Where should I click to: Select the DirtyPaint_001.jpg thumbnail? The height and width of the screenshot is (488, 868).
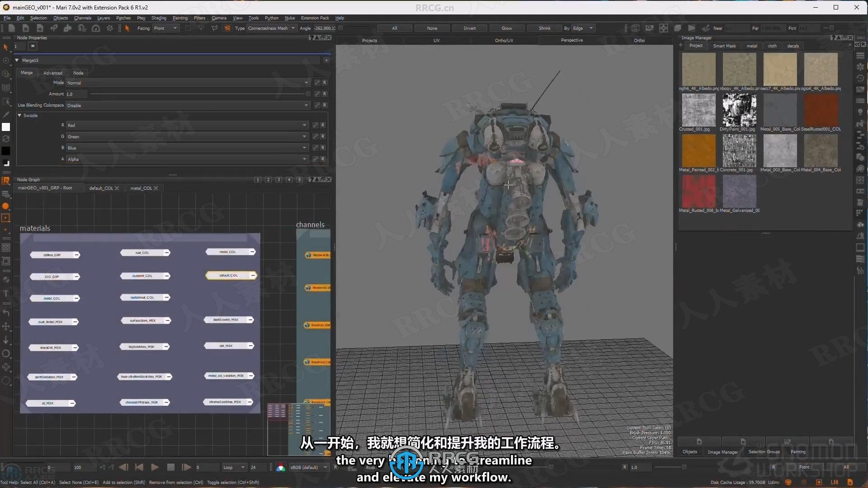pos(740,110)
